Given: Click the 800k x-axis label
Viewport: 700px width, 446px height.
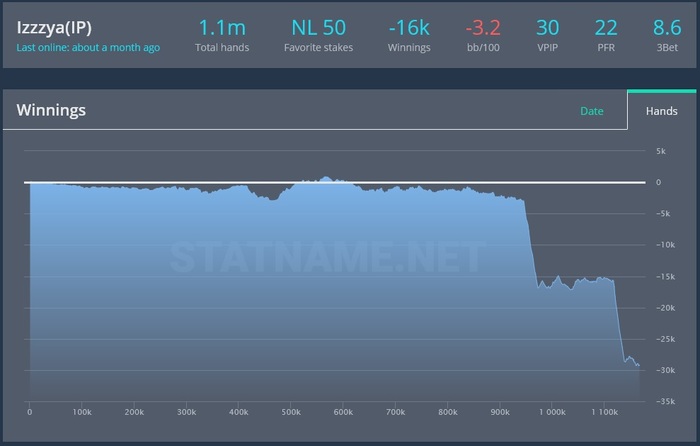Looking at the screenshot, I should click(447, 412).
